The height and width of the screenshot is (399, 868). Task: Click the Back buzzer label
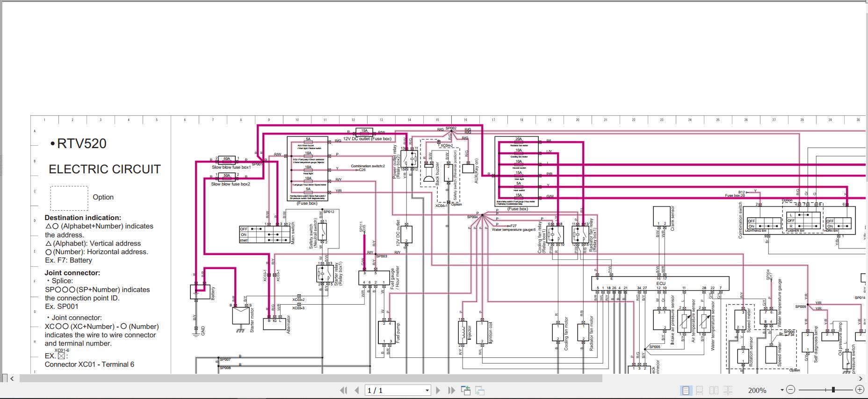437,173
